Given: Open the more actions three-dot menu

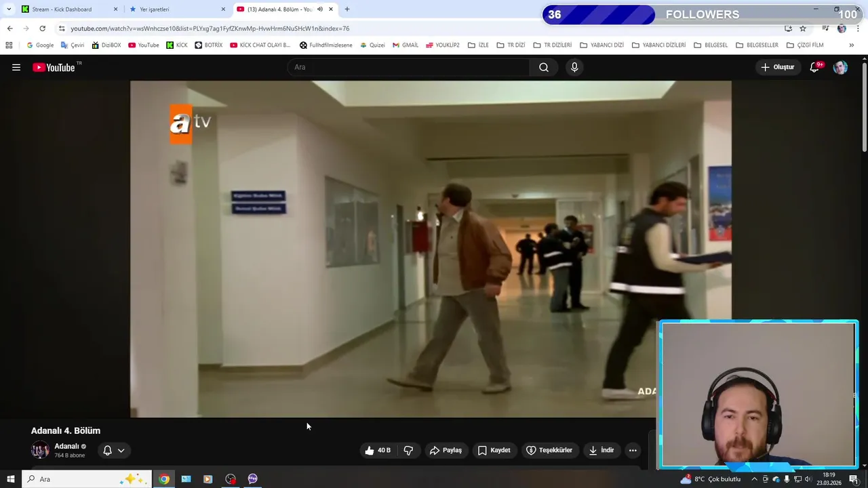Looking at the screenshot, I should pyautogui.click(x=633, y=450).
